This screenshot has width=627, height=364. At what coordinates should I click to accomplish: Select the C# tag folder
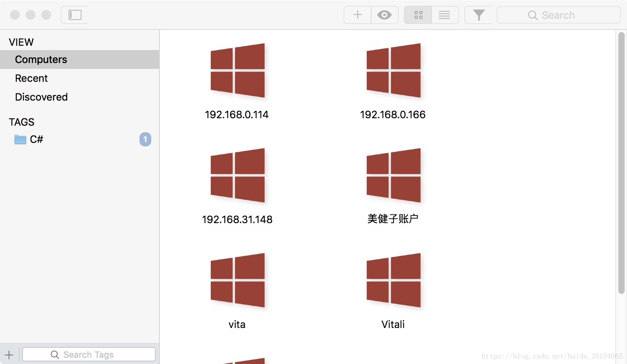click(80, 139)
